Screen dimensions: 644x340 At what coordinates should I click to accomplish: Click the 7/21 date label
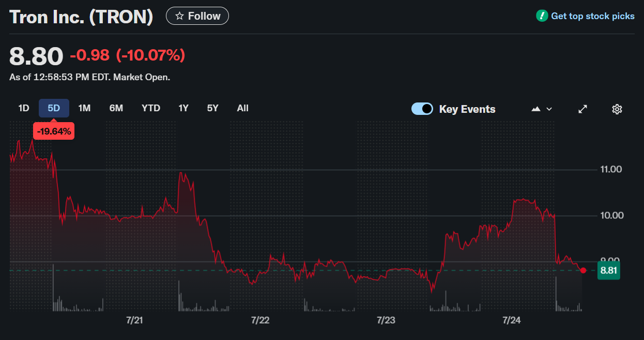pos(134,320)
